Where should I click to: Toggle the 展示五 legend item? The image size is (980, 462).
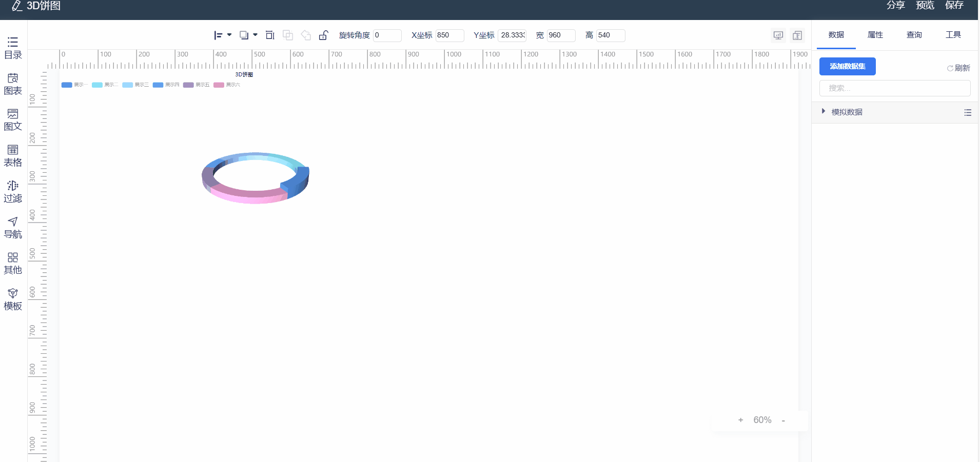pos(197,85)
